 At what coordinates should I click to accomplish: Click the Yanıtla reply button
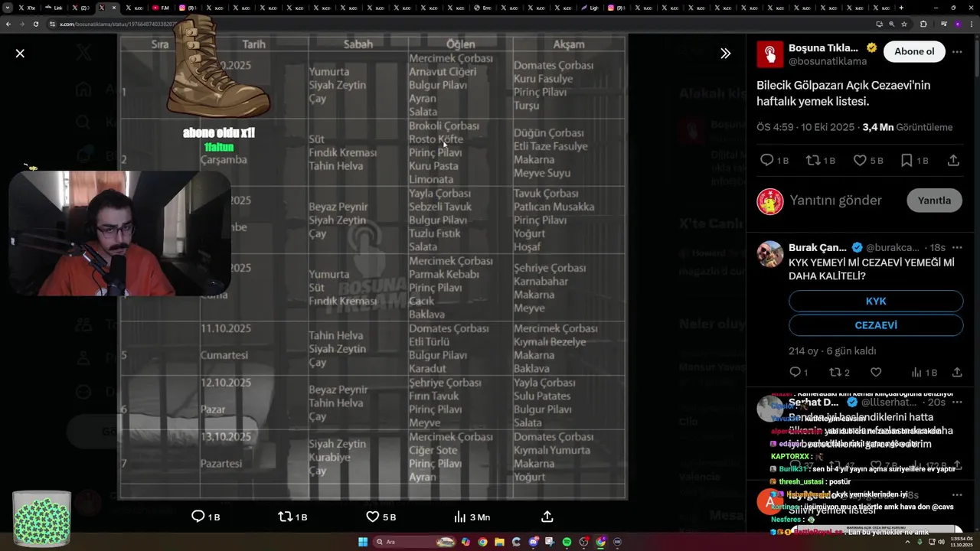pyautogui.click(x=934, y=201)
